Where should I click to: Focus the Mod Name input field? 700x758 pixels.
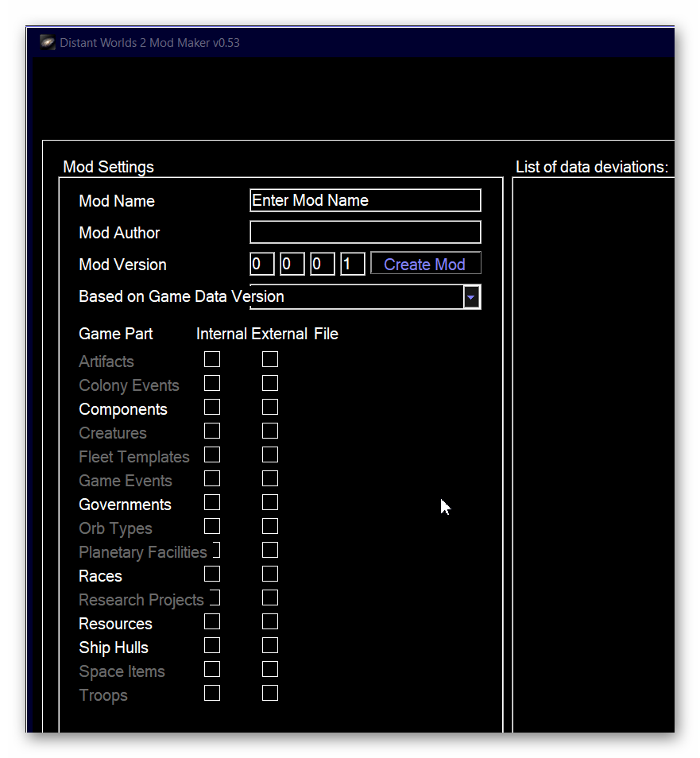pos(365,200)
